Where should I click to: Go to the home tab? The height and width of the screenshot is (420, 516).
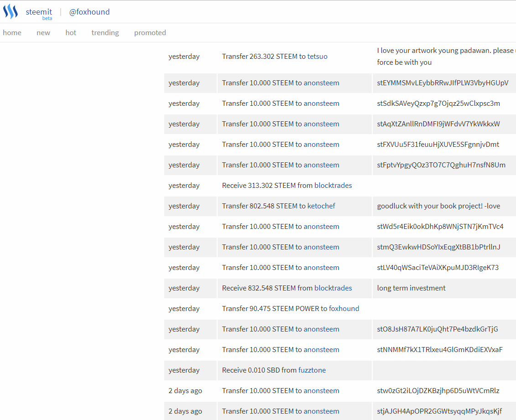pos(12,32)
